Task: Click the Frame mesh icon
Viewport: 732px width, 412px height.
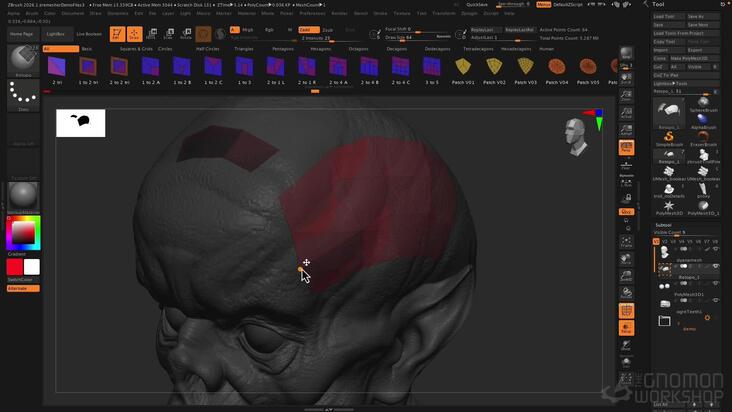Action: click(x=626, y=242)
